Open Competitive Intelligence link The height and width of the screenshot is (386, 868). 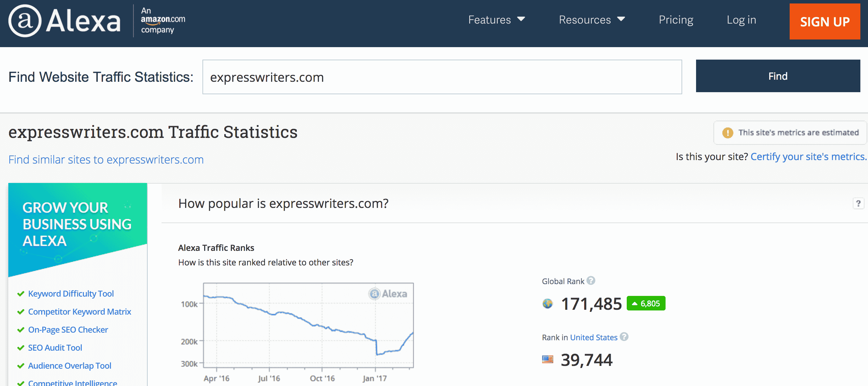pos(72,383)
